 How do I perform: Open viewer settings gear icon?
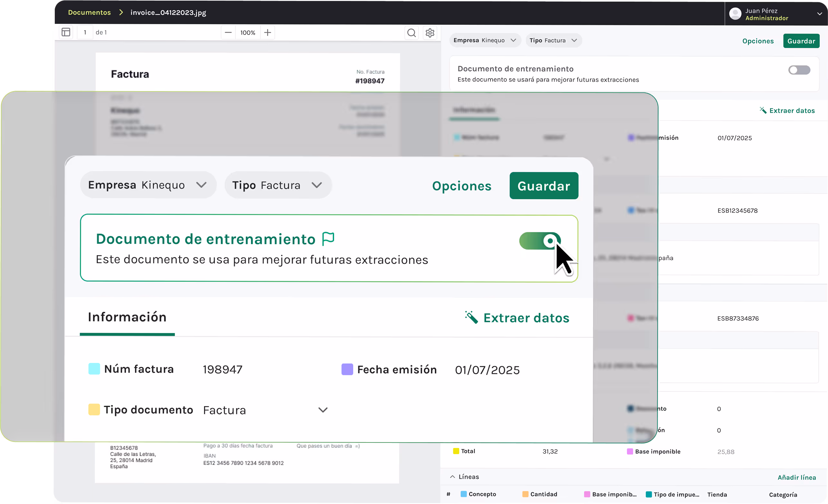point(430,33)
